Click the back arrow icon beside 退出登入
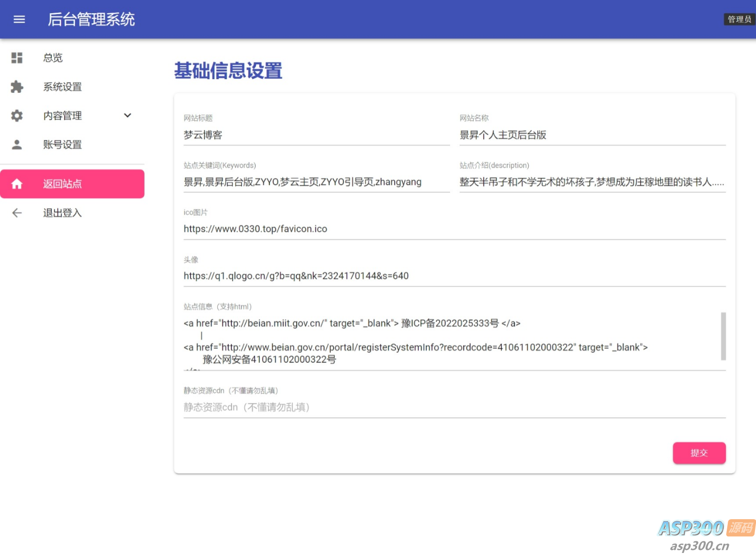Screen dimensions: 756x557 (x=17, y=212)
